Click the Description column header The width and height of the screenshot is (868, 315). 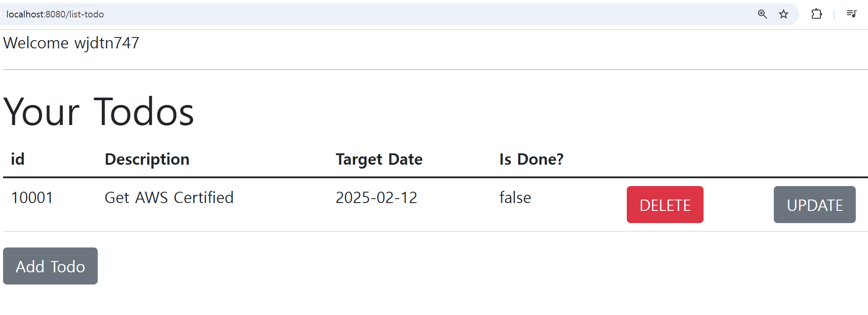[147, 159]
